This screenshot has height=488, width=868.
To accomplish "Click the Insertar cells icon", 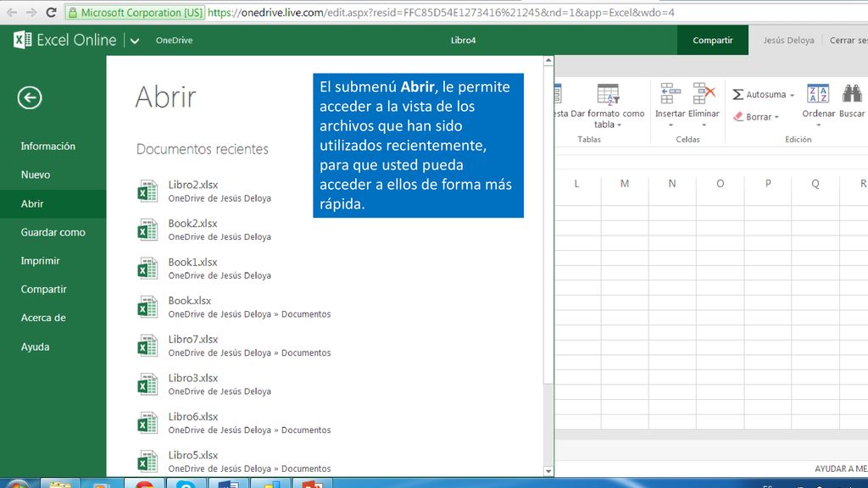I will pyautogui.click(x=670, y=94).
